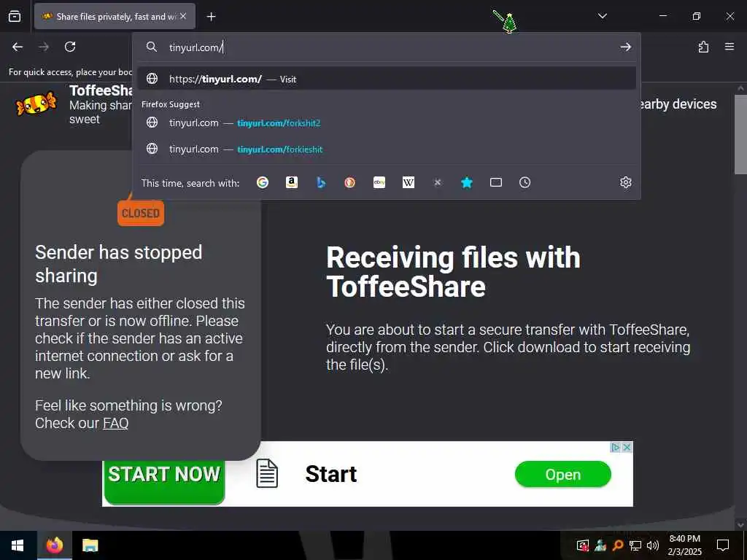Open the FAQ link
Viewport: 747px width, 560px height.
click(x=116, y=423)
